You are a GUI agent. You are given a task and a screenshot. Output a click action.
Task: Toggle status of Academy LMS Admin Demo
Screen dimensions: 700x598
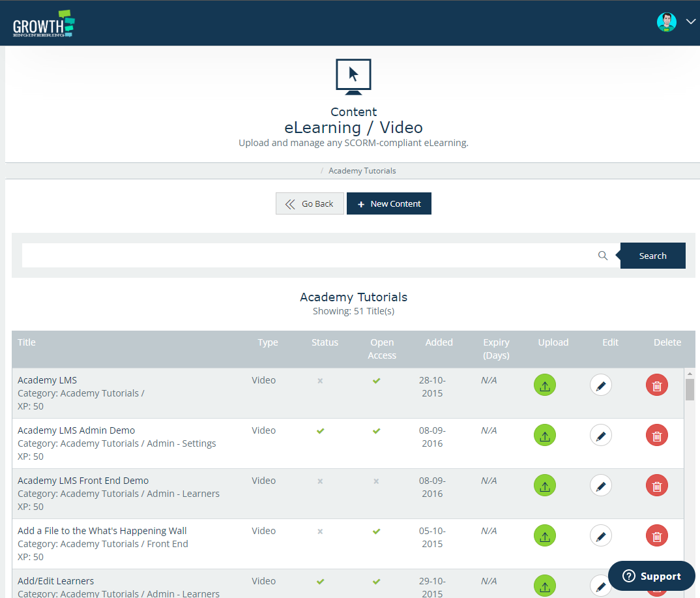pos(320,431)
